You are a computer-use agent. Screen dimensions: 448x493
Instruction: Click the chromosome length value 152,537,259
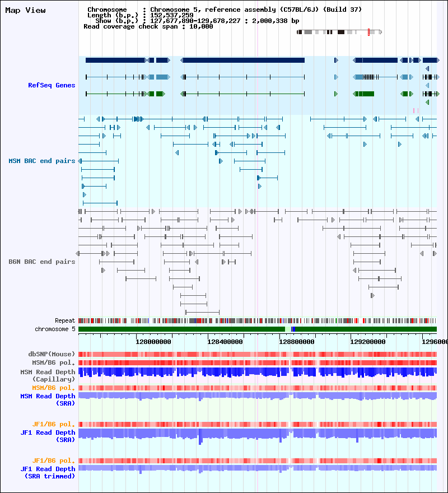(x=172, y=15)
